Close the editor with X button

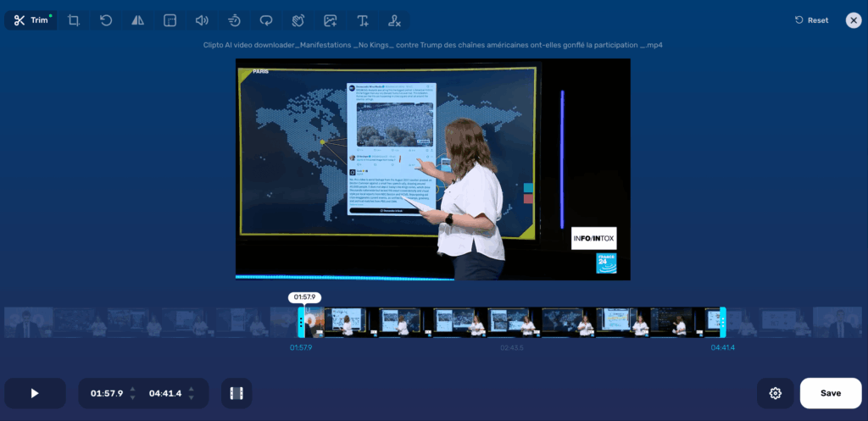click(854, 20)
